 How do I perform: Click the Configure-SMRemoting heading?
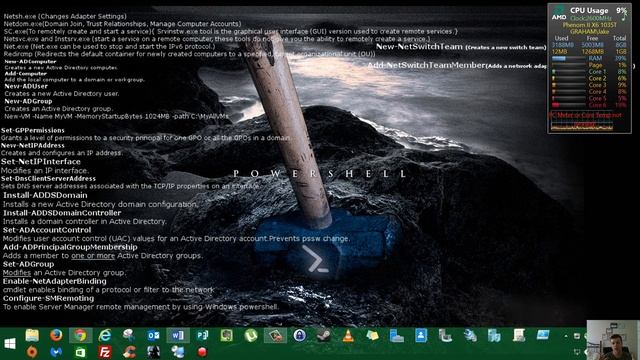pyautogui.click(x=49, y=298)
